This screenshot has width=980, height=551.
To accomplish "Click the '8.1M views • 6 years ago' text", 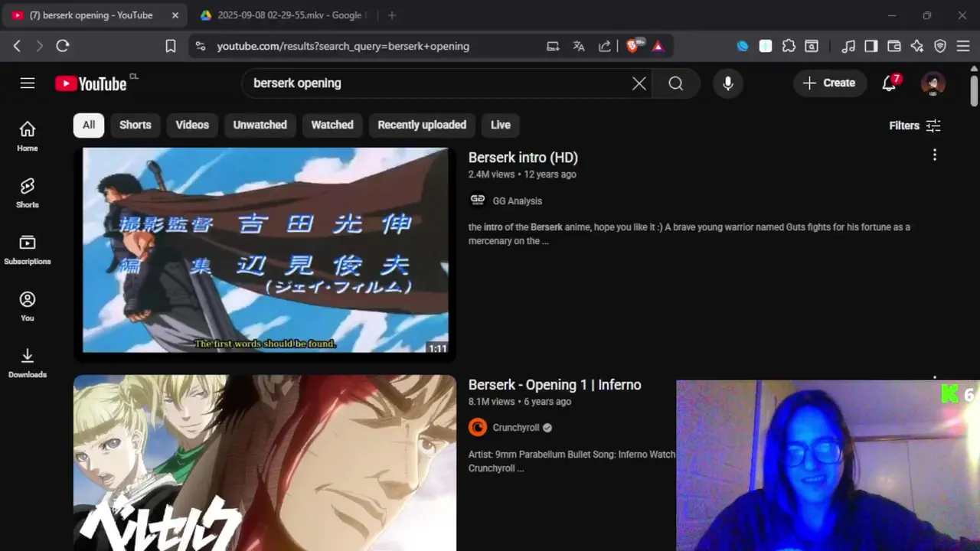I will (x=520, y=402).
